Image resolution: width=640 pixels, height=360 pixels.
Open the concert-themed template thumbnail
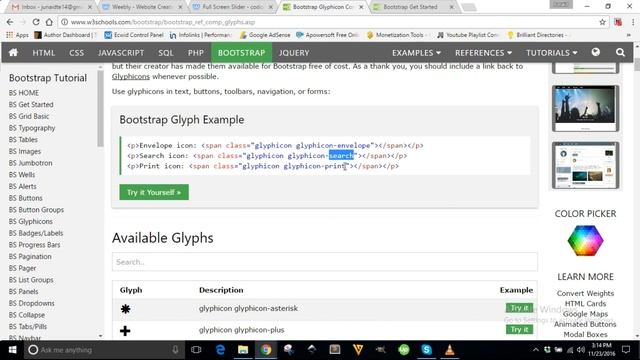[585, 108]
